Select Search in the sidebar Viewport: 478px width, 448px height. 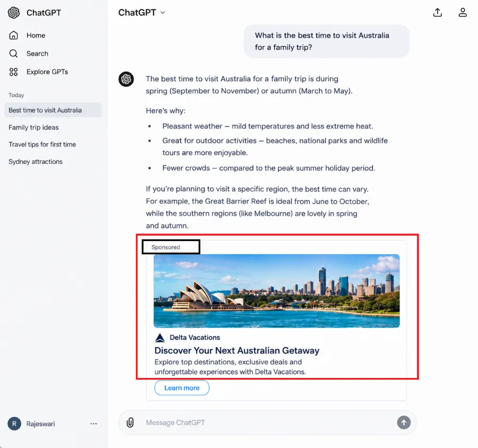coord(37,54)
